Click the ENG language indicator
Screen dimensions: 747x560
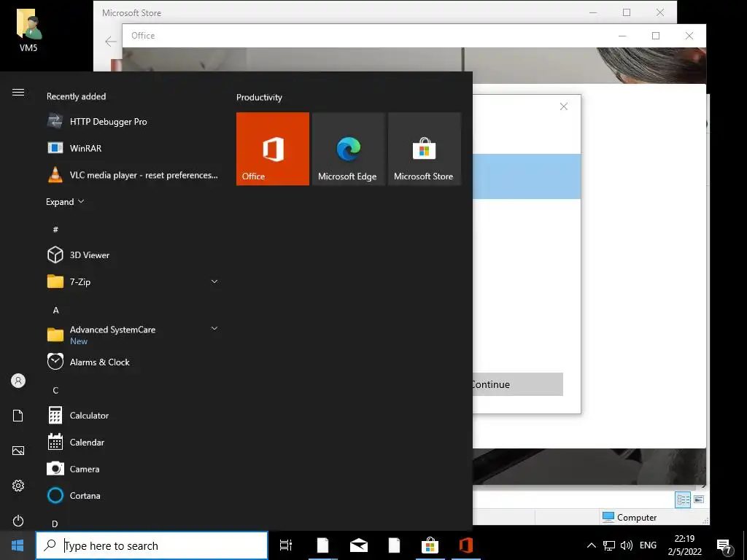648,545
